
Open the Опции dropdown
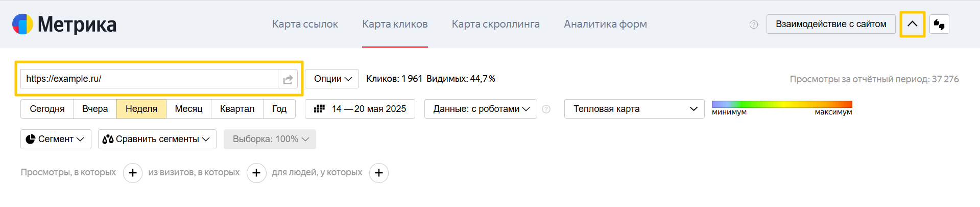click(x=332, y=79)
